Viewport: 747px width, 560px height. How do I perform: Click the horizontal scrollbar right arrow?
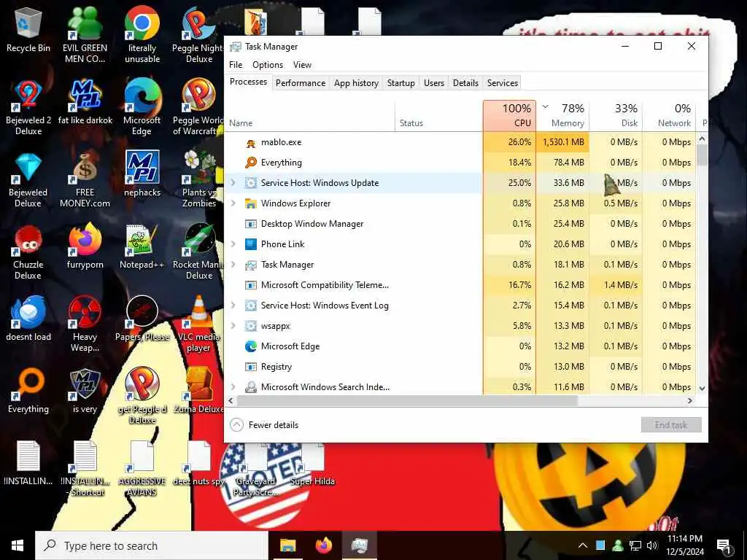[x=690, y=401]
